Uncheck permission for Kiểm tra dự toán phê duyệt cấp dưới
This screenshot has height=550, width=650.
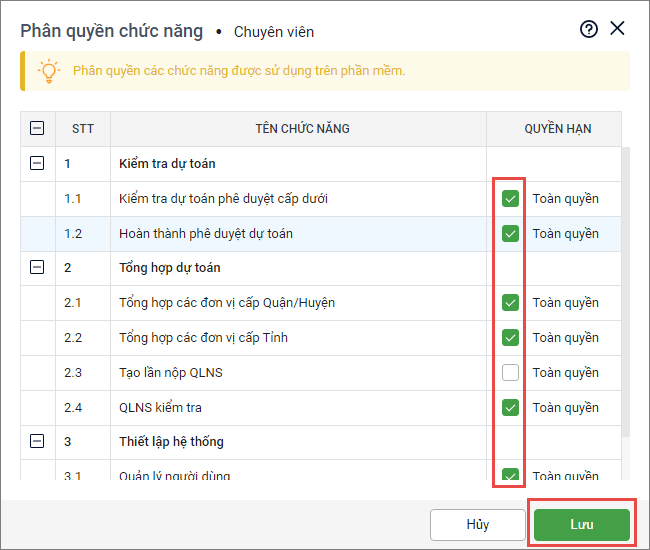510,198
